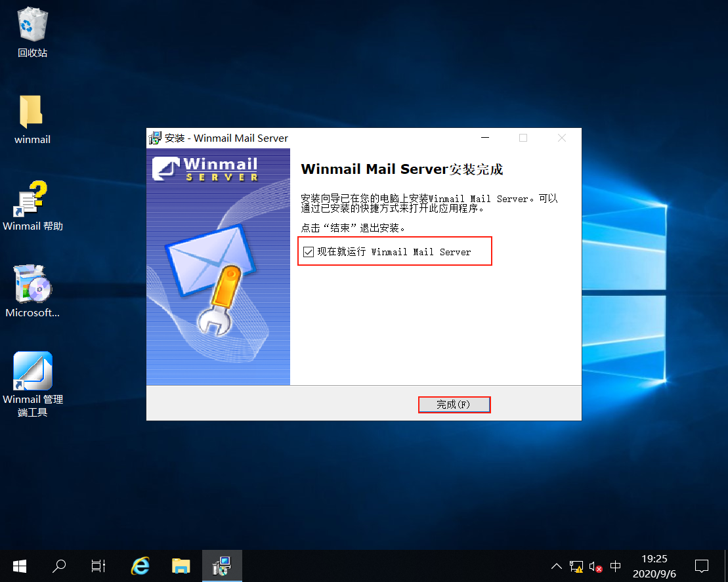Unmute the system volume in the tray

(x=596, y=566)
